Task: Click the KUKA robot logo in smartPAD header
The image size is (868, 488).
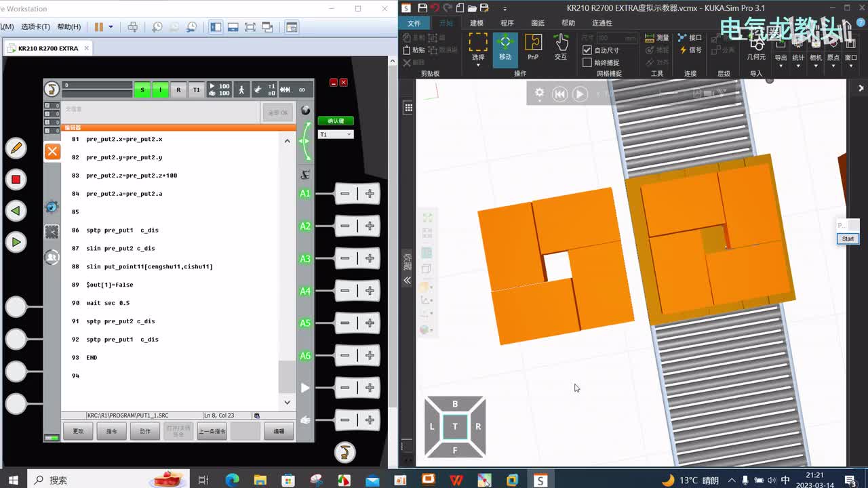Action: [52, 89]
